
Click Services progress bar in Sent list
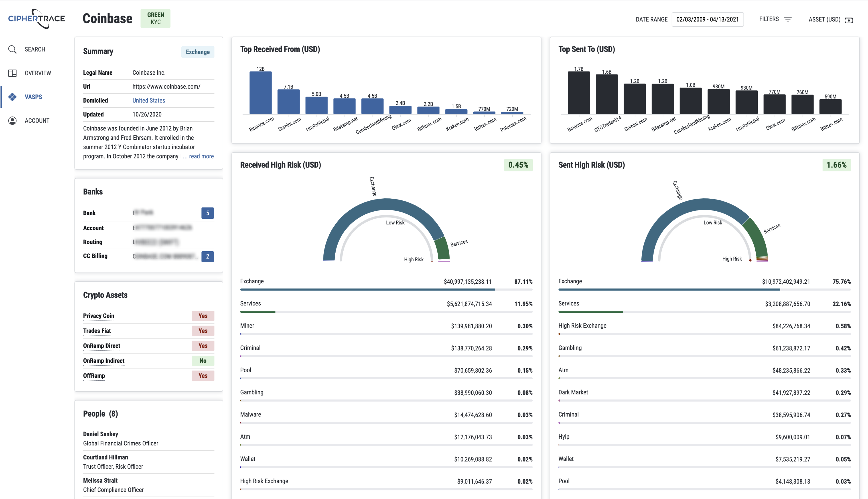point(705,312)
